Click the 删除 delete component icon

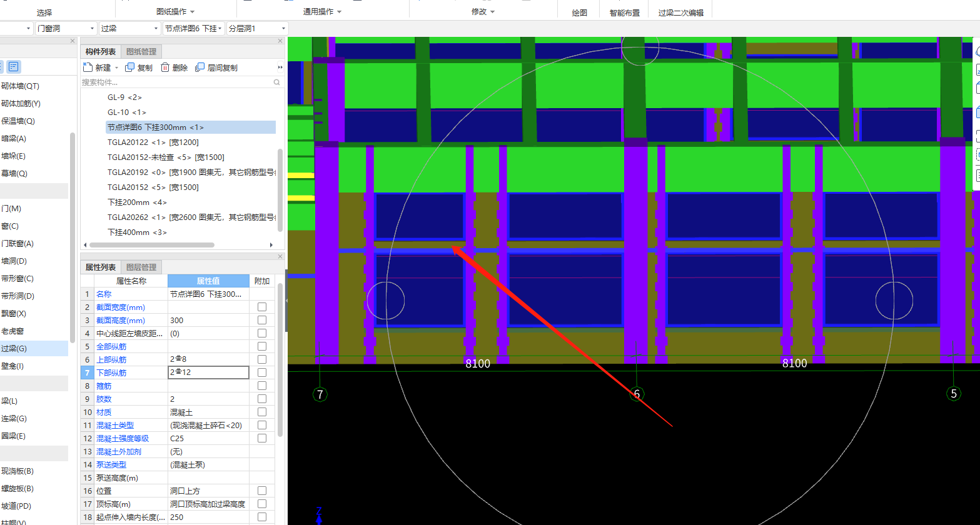point(165,67)
